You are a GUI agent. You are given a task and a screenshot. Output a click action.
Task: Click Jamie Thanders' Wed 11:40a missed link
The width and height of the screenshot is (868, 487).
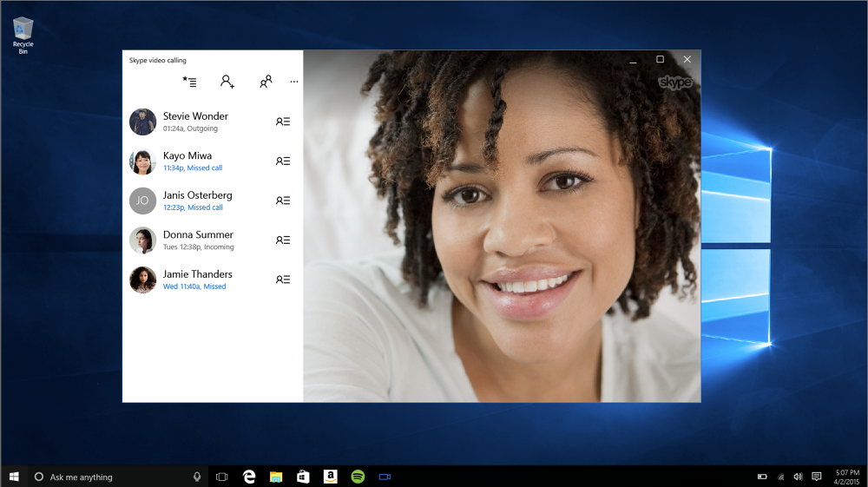click(x=194, y=286)
